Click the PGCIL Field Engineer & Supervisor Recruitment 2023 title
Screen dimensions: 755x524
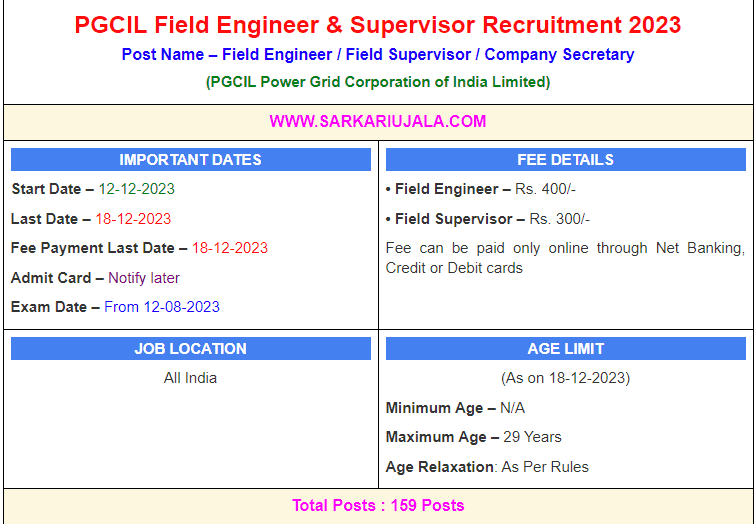click(377, 25)
